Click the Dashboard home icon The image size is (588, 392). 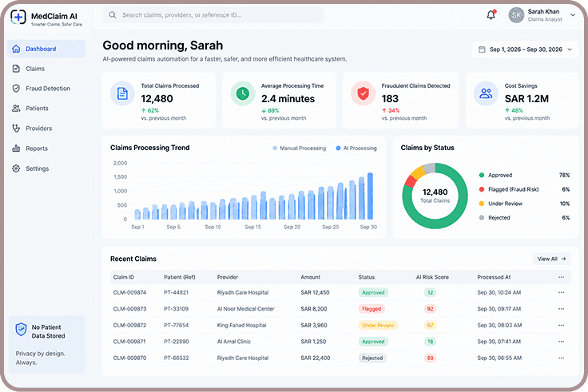[x=16, y=49]
